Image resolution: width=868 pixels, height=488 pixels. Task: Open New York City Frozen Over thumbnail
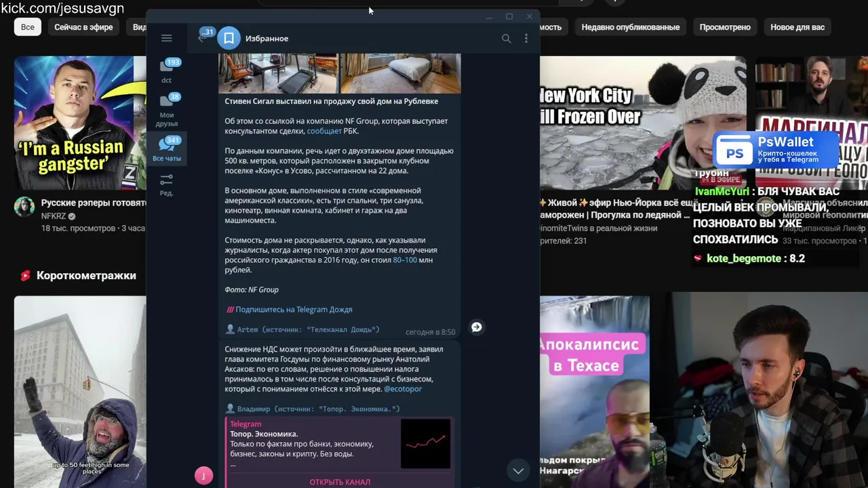point(642,123)
